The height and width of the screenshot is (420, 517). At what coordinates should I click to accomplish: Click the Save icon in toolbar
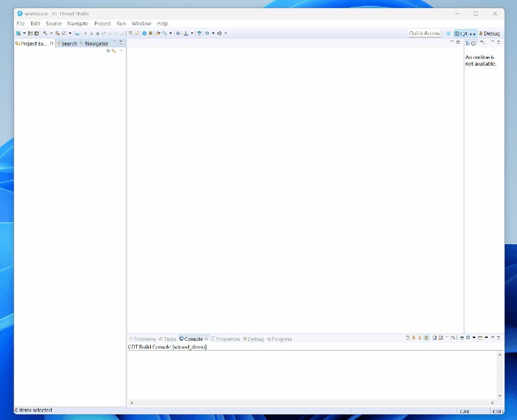point(30,34)
